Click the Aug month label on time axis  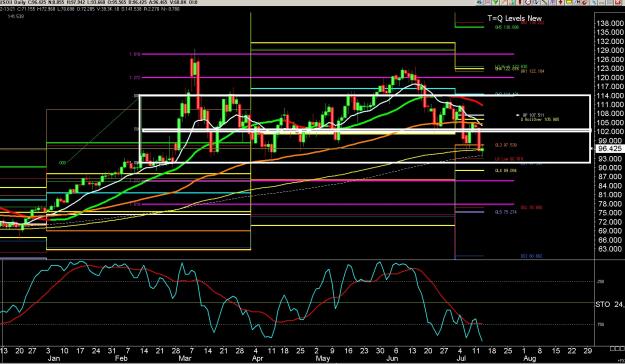pyautogui.click(x=529, y=358)
